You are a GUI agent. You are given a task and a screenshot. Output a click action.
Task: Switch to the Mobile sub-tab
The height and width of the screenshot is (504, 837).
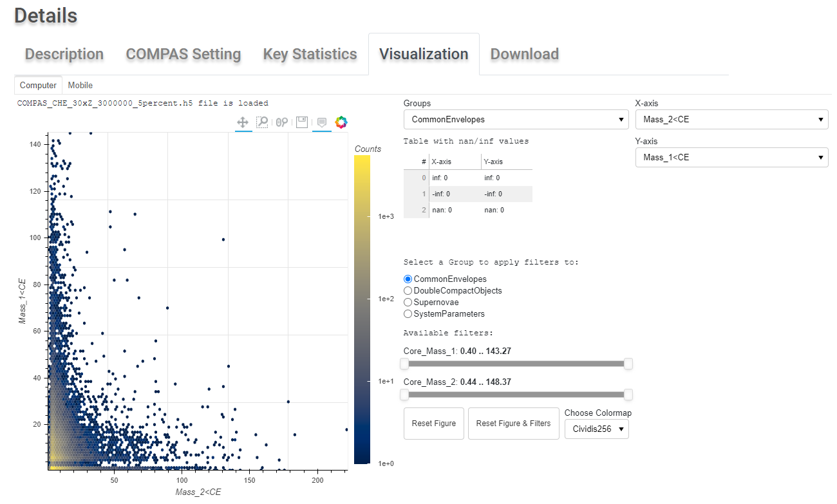point(80,85)
